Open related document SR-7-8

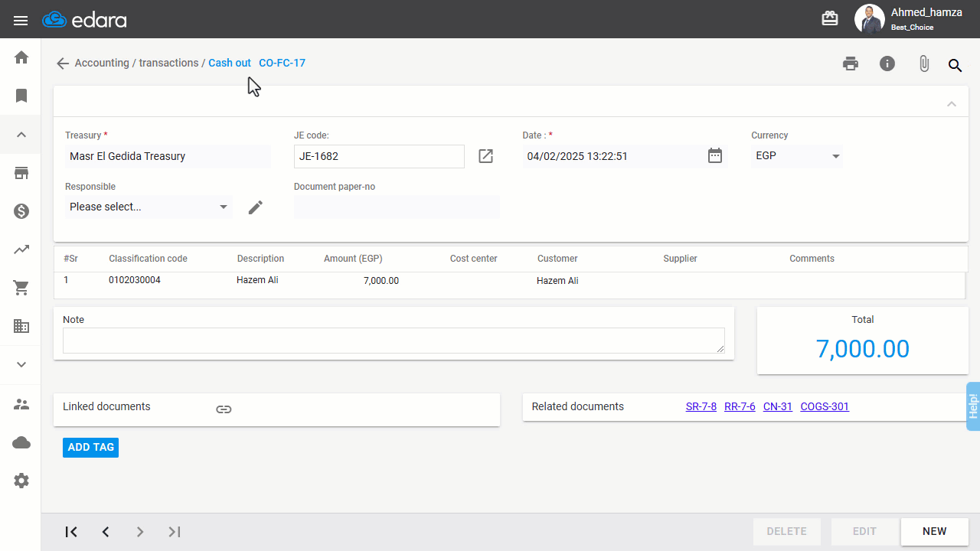pos(701,406)
